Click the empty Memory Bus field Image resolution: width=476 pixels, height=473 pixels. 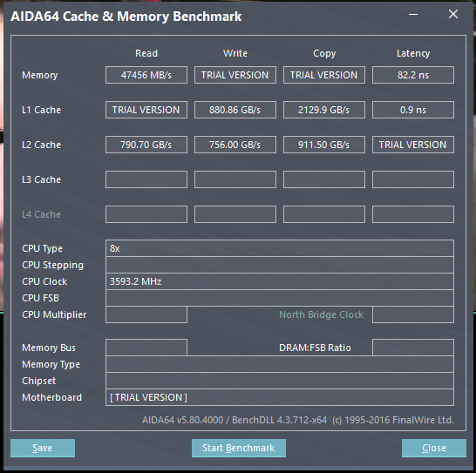click(146, 348)
